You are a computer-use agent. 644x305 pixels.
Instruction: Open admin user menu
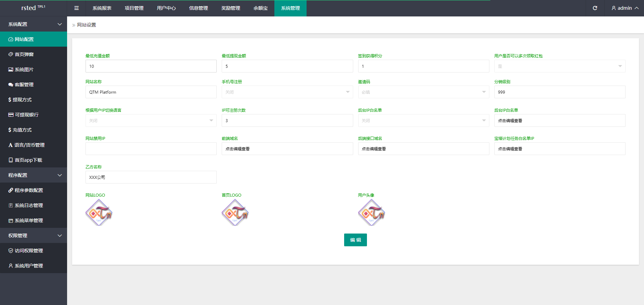(625, 8)
